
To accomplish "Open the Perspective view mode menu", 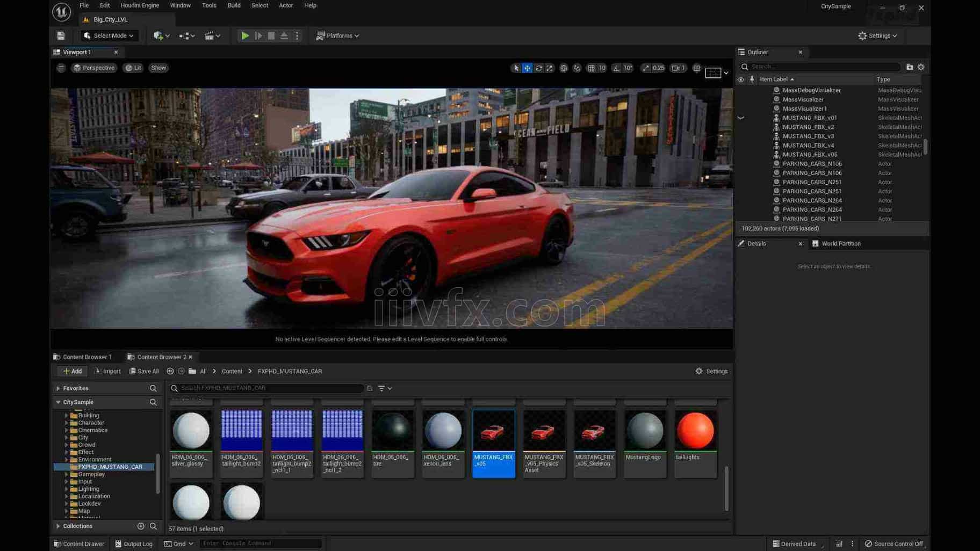I will coord(94,68).
